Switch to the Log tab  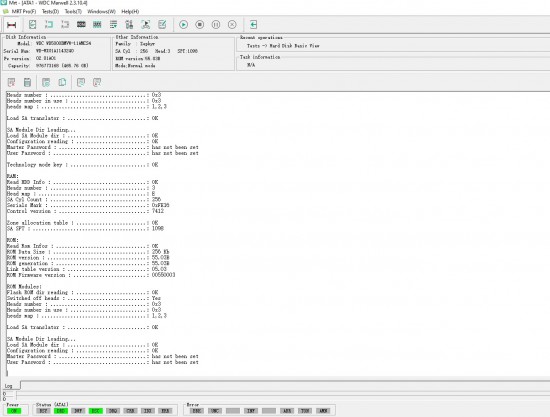click(x=8, y=386)
